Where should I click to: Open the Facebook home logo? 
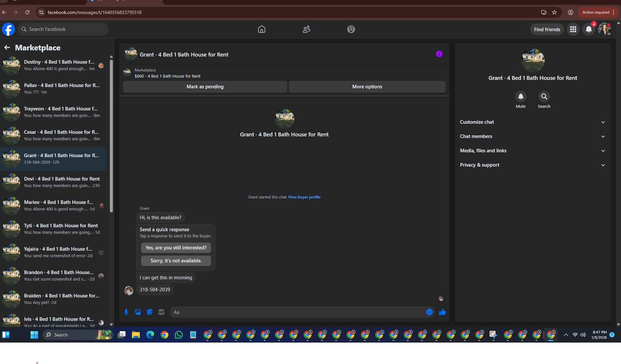click(x=8, y=29)
